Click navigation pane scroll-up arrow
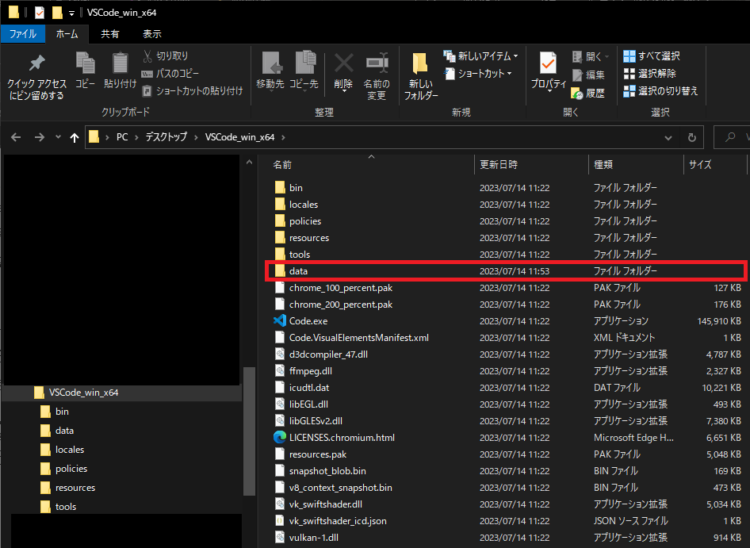Screen dimensions: 750x548 (x=249, y=163)
